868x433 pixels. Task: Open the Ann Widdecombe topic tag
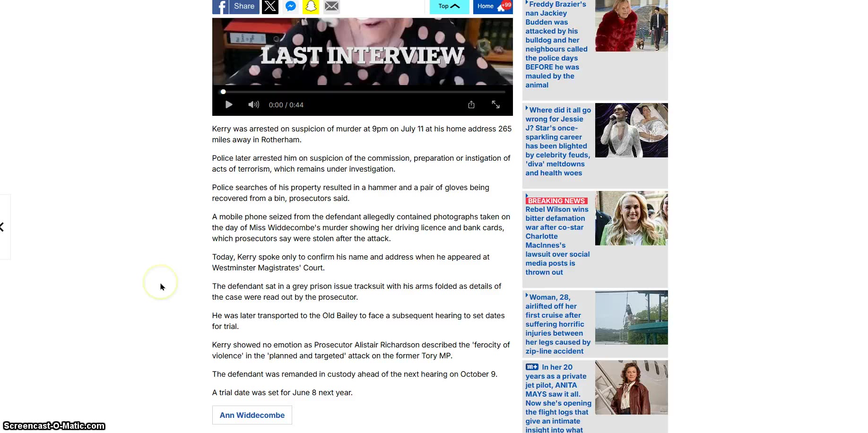point(252,415)
